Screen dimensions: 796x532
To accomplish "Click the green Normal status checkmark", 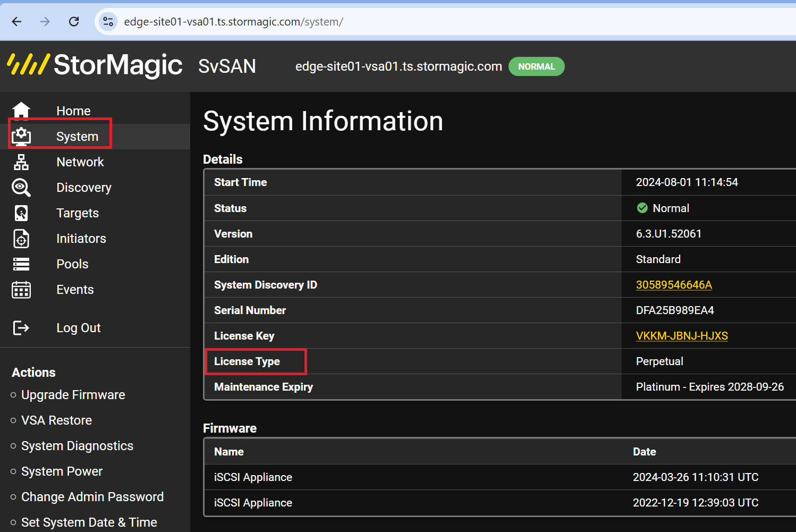I will coord(642,208).
